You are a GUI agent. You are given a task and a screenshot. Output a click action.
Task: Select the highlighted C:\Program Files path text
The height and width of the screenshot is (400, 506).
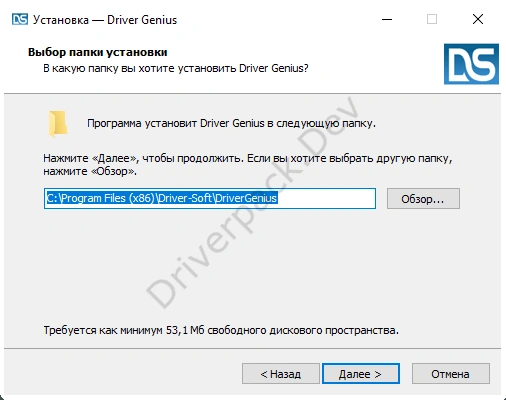(162, 198)
